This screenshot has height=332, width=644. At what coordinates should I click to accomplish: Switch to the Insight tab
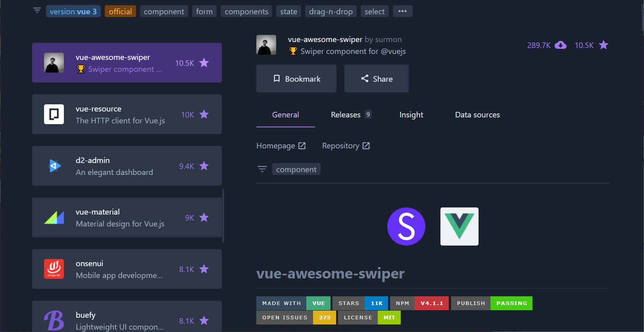[411, 115]
